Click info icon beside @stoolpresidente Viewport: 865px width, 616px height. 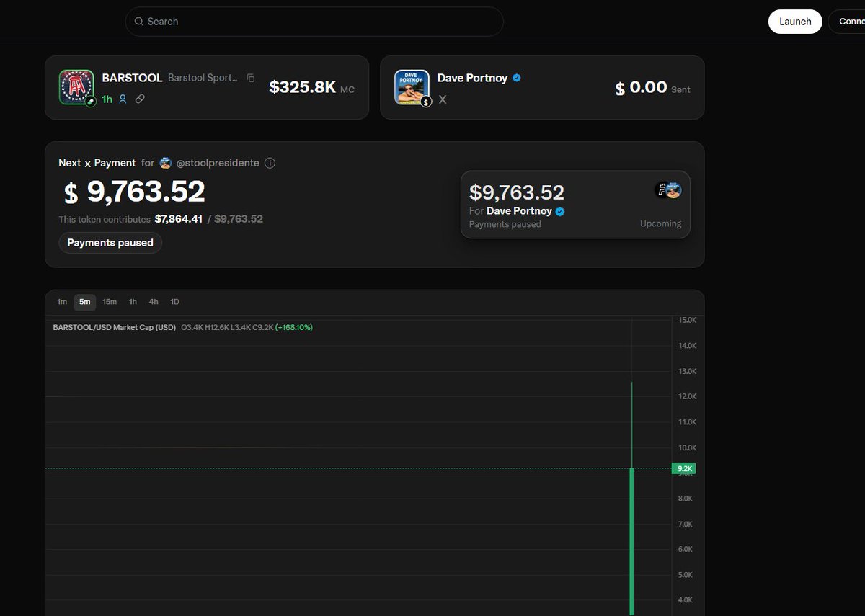(270, 163)
